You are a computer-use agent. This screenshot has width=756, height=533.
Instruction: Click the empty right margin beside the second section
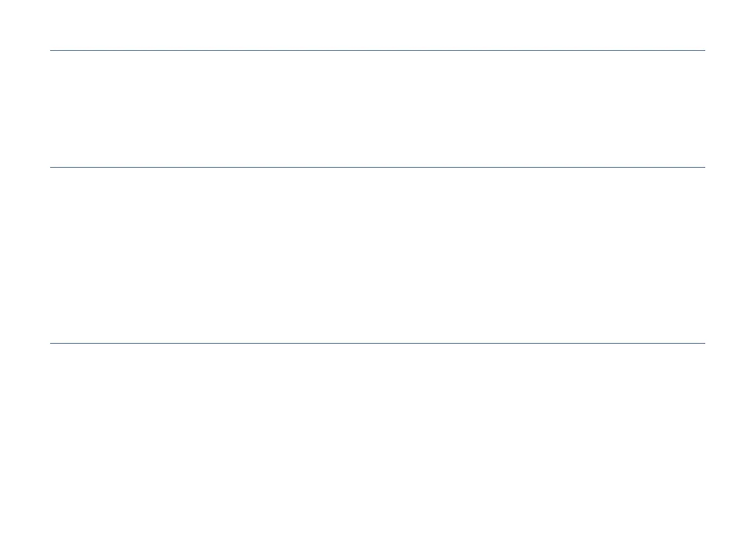click(731, 255)
